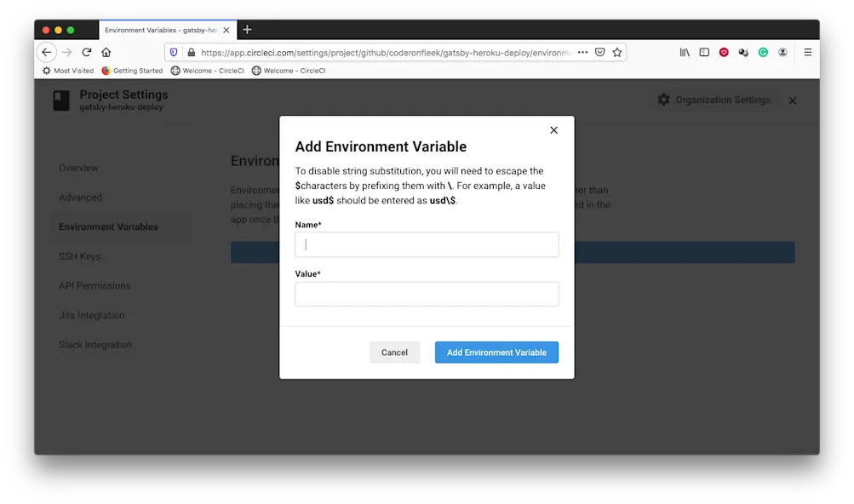The width and height of the screenshot is (854, 504).
Task: Focus the Value input field
Action: point(427,295)
